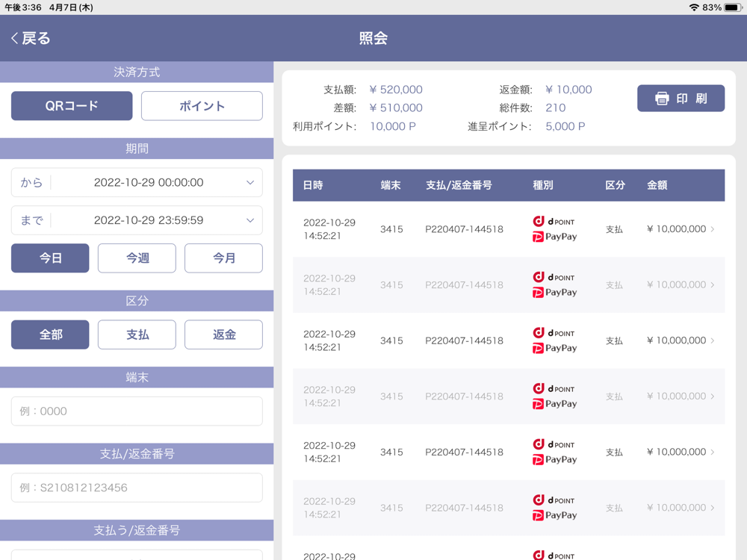Open details chevron for the first transaction row
This screenshot has width=747, height=560.
[713, 229]
